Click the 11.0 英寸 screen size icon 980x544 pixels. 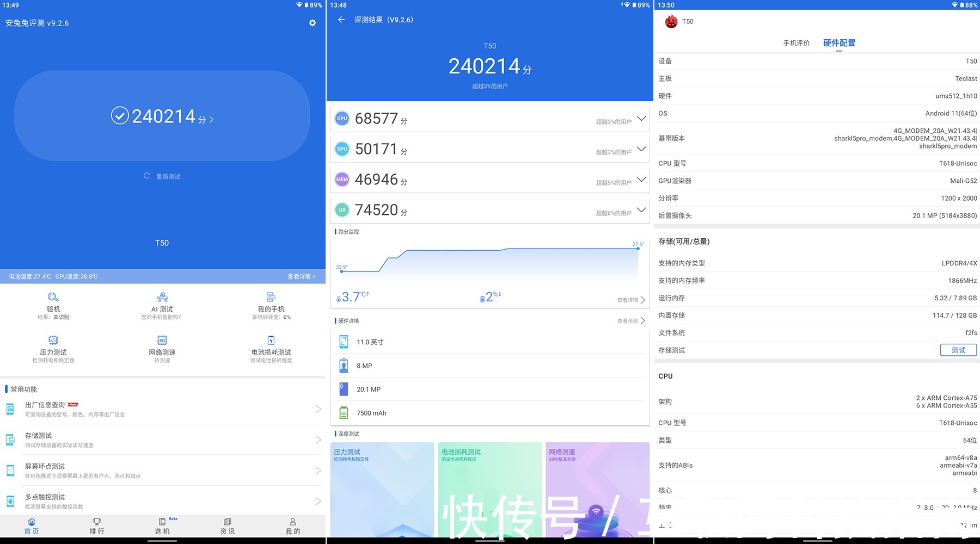(x=344, y=342)
